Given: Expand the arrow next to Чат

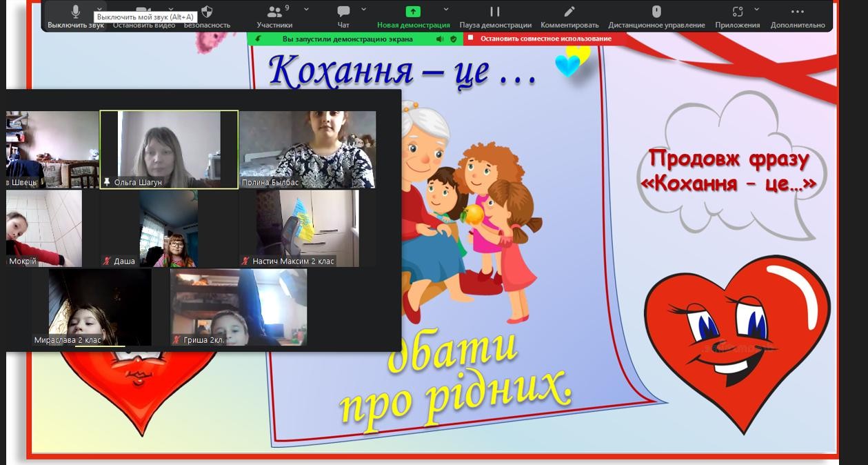Looking at the screenshot, I should [x=364, y=10].
